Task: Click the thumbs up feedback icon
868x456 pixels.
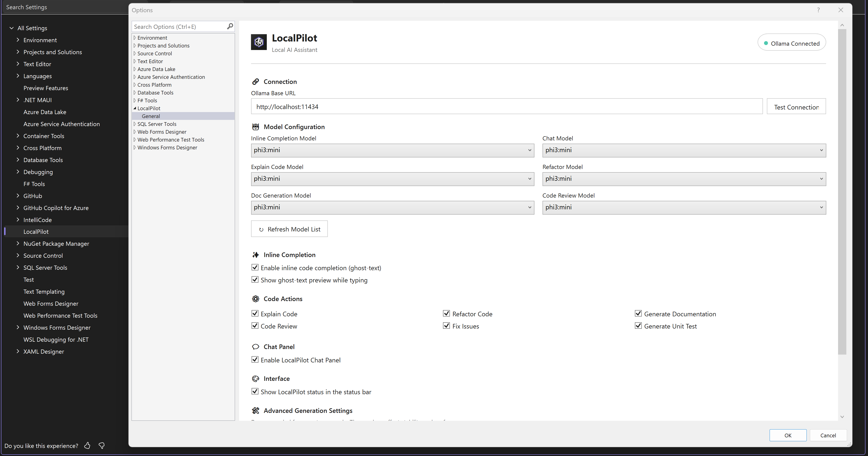Action: (x=87, y=446)
